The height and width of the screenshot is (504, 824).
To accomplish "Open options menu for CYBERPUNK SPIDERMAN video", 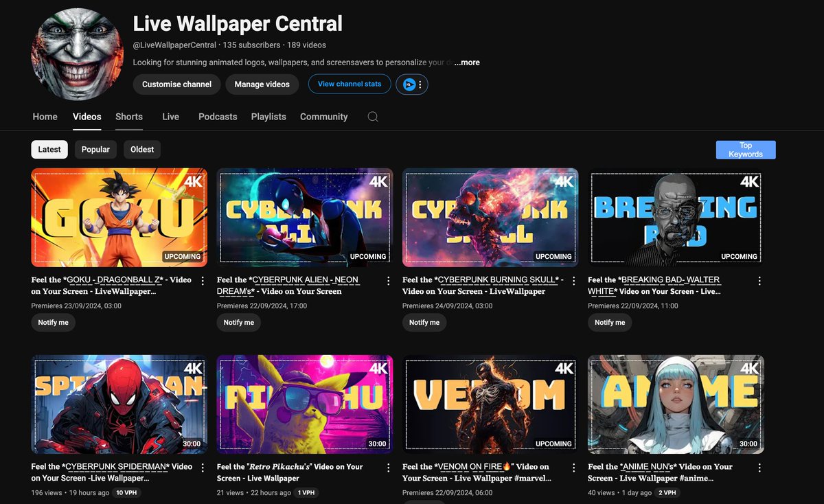I will pyautogui.click(x=203, y=468).
